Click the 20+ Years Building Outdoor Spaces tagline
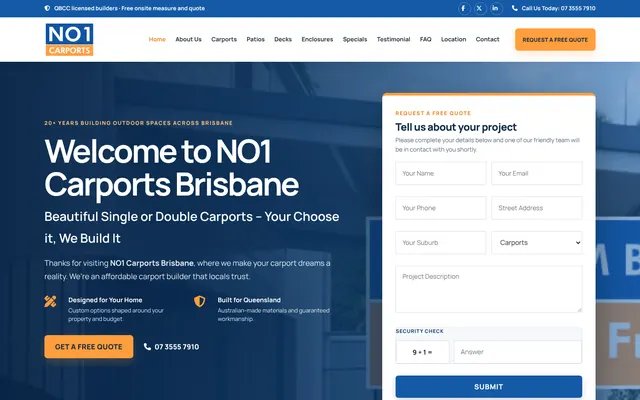 (138, 123)
